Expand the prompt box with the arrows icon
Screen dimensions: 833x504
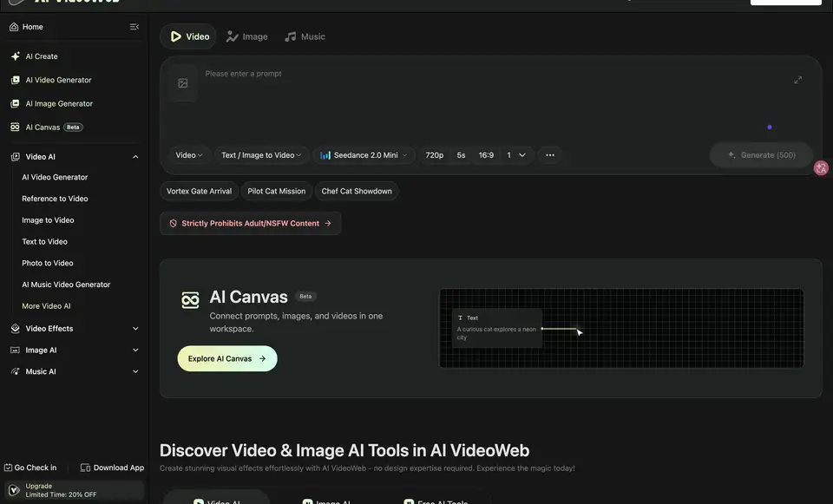(x=798, y=80)
